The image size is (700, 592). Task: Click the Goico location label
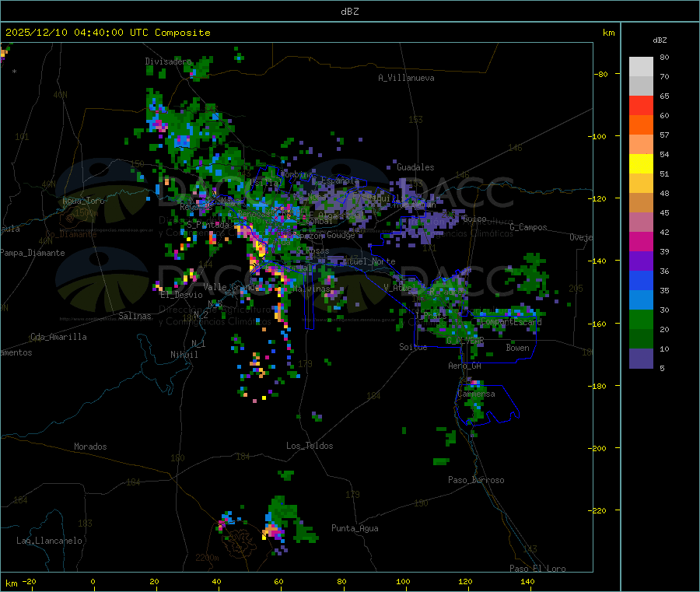pyautogui.click(x=474, y=219)
